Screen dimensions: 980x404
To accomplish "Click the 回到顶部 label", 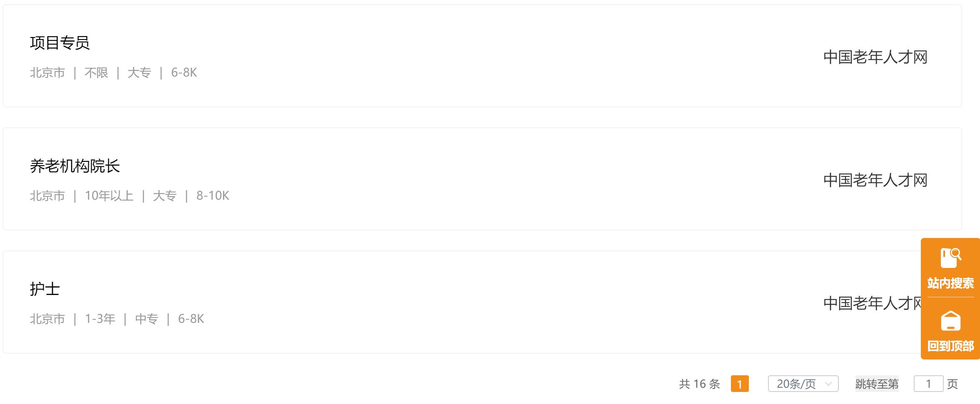I will [x=950, y=346].
